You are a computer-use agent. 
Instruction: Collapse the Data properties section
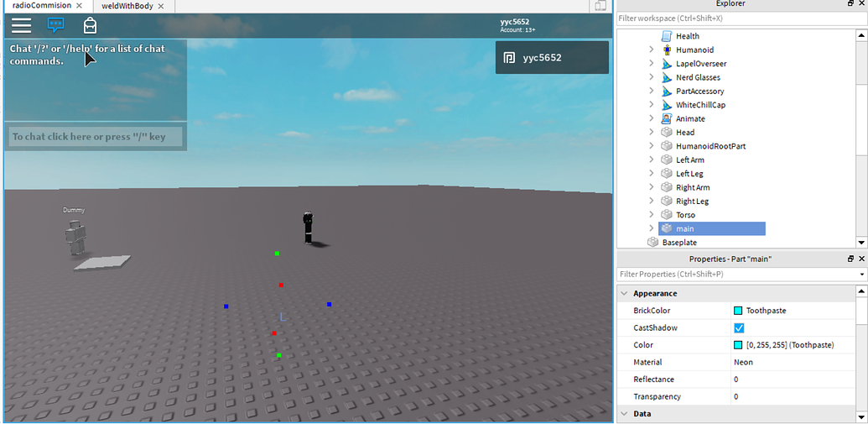point(624,414)
